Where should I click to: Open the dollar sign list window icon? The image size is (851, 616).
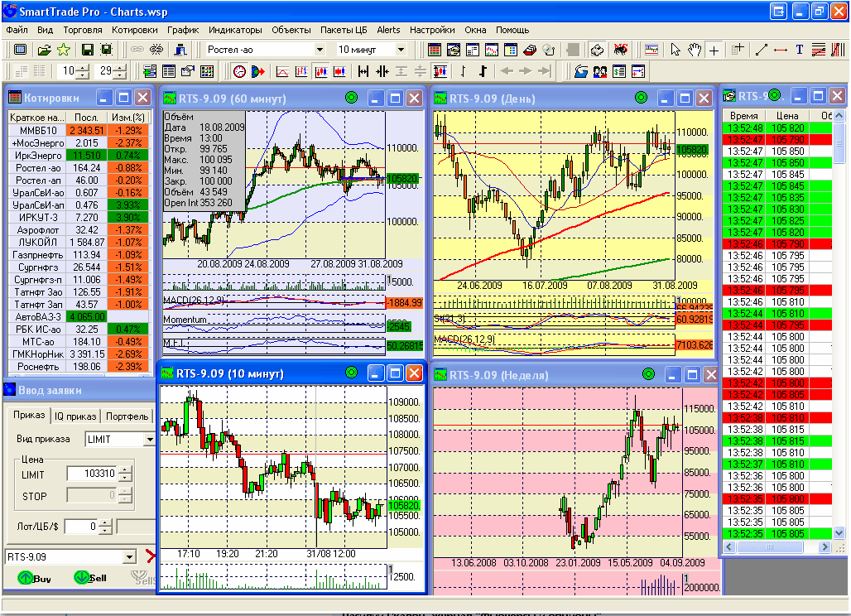[x=619, y=71]
